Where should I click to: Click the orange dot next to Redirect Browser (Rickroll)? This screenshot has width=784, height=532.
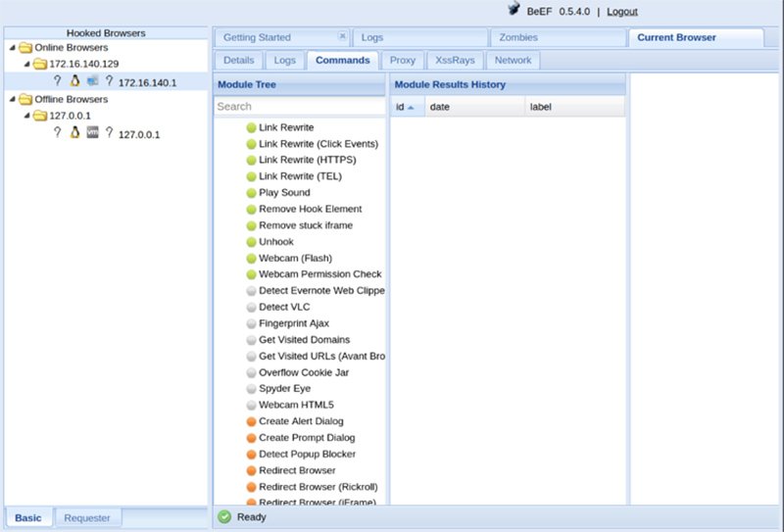click(x=251, y=487)
